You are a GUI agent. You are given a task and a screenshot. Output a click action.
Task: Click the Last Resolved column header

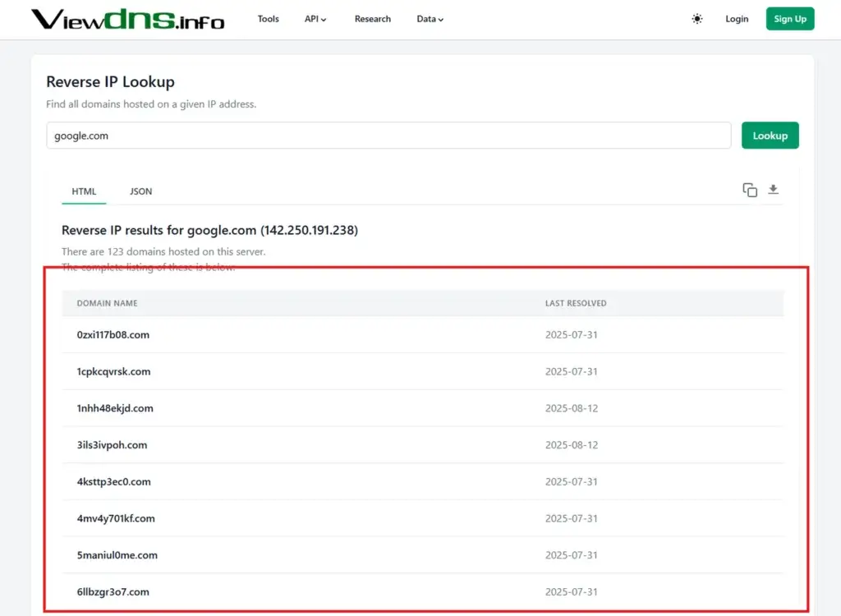[576, 303]
